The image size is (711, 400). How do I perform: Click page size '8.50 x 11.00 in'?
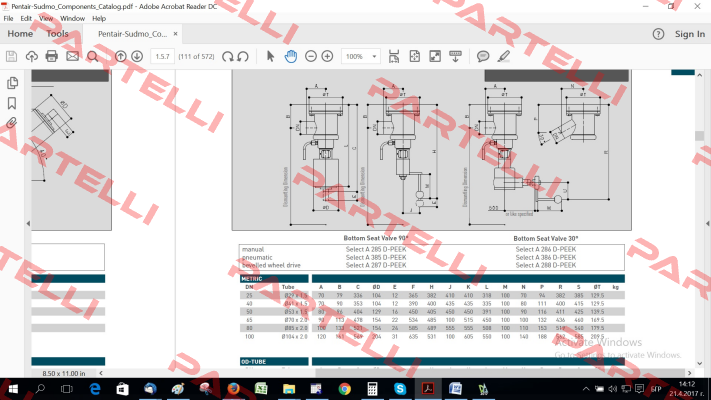63,373
